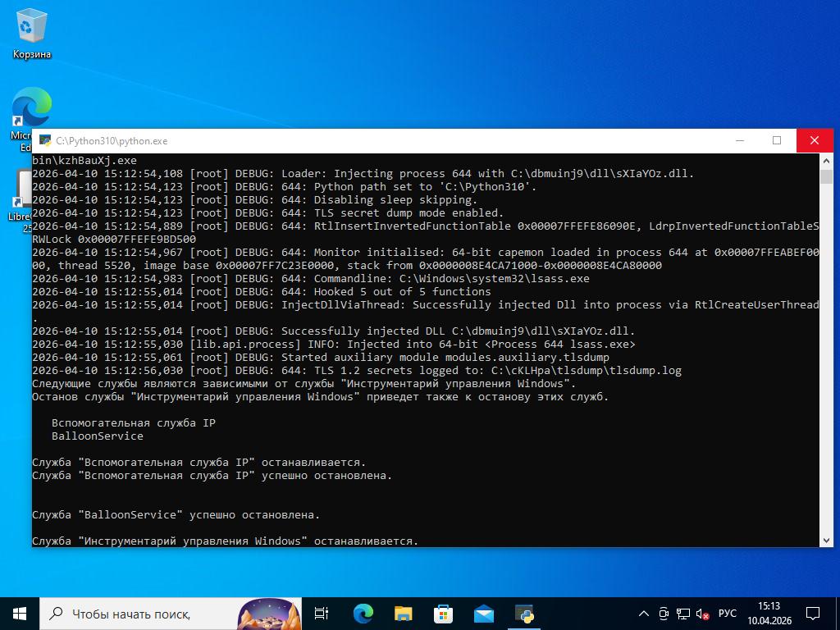Launch Edge from the taskbar
Image resolution: width=840 pixels, height=630 pixels.
point(363,614)
